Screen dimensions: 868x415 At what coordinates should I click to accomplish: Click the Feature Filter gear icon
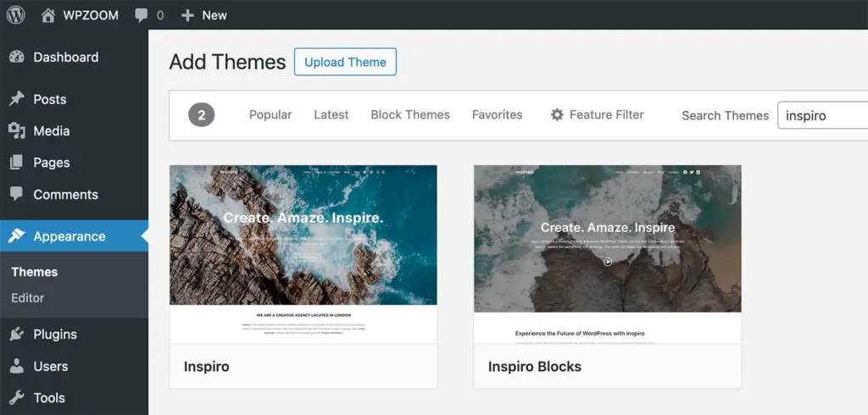[557, 114]
